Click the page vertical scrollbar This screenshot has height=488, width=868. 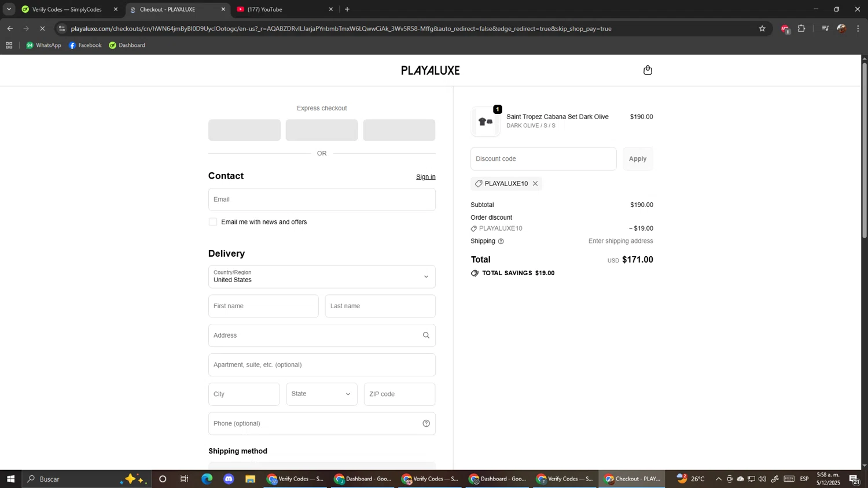click(865, 150)
